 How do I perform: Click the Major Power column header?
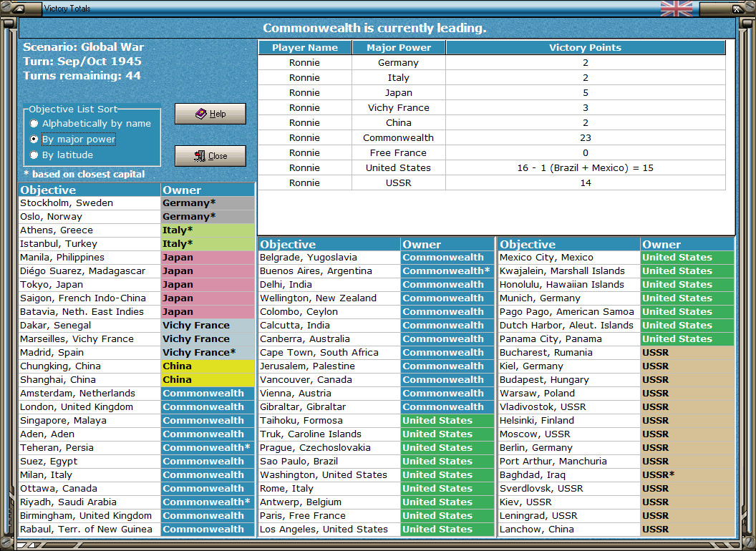pos(399,47)
